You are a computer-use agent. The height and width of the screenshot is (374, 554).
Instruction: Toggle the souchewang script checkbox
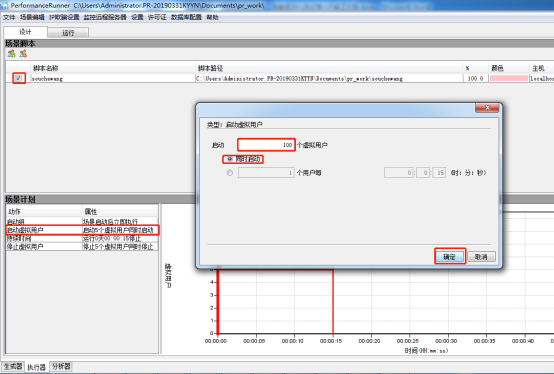tap(18, 78)
